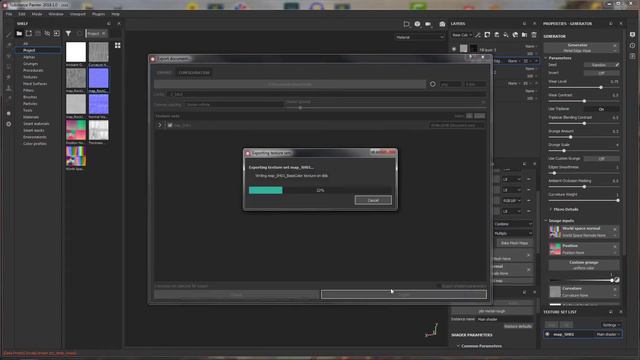Select the rainbow world space thumbnail
640x360 pixels.
point(76,156)
